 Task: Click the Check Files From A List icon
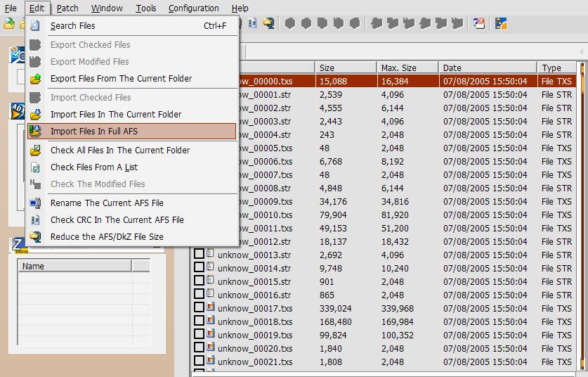click(x=35, y=167)
